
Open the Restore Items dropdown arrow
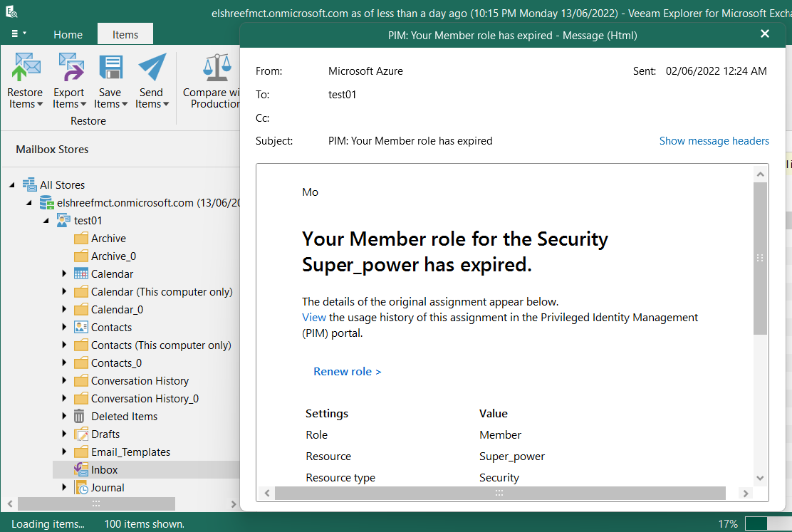[41, 105]
